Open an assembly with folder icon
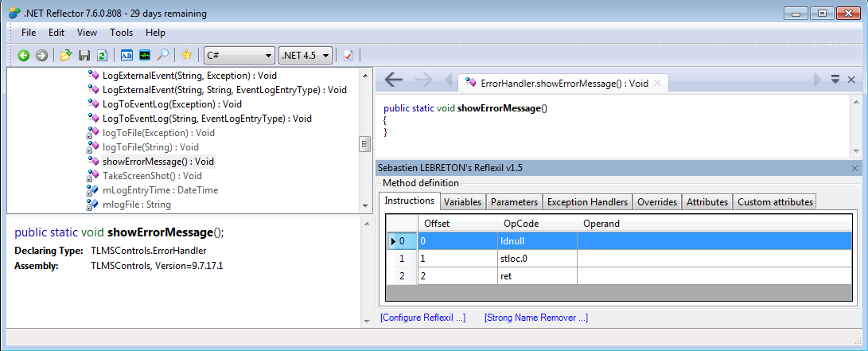The height and width of the screenshot is (351, 868). (66, 56)
